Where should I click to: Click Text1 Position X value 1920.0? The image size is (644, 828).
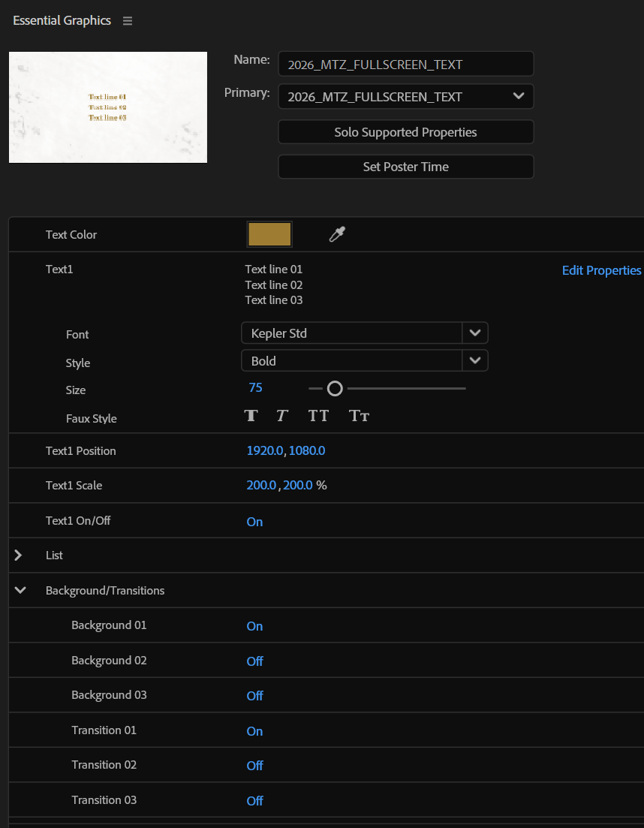coord(265,451)
